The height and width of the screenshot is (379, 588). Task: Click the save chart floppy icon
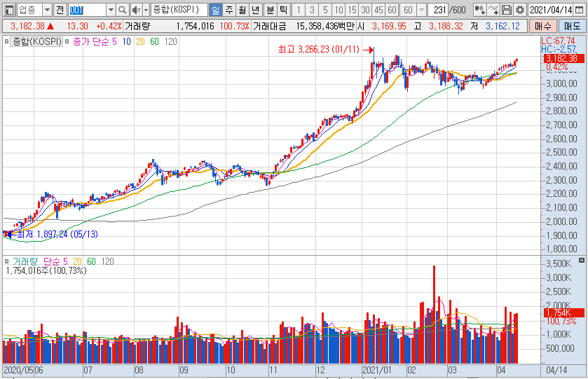[507, 10]
